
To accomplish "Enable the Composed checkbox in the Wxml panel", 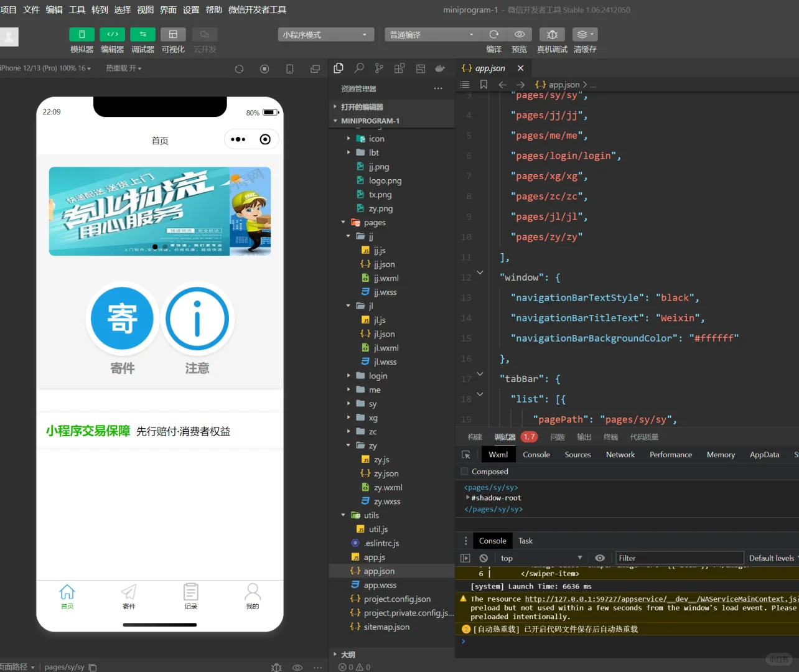I will (464, 472).
